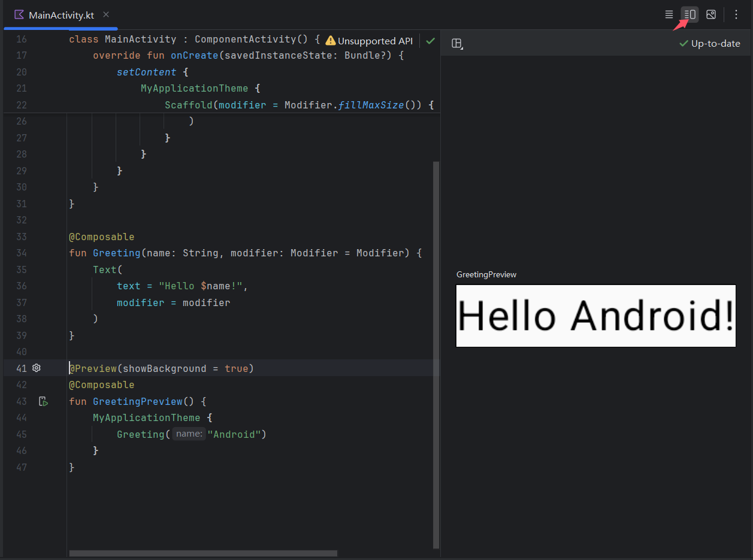Click onCreate in sticky header line

point(195,56)
